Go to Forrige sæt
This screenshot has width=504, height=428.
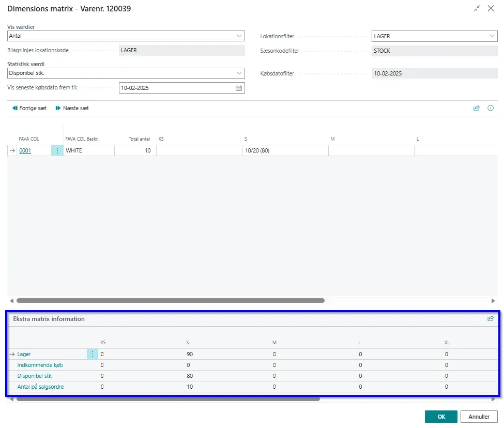(x=29, y=109)
